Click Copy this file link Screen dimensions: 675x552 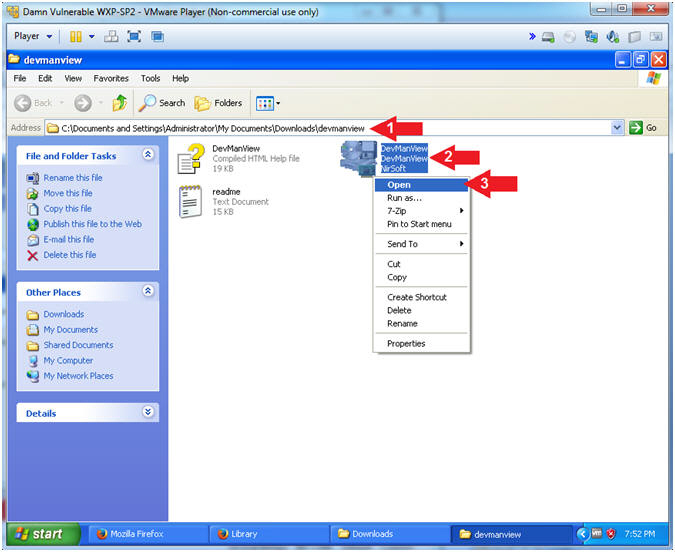pos(68,208)
